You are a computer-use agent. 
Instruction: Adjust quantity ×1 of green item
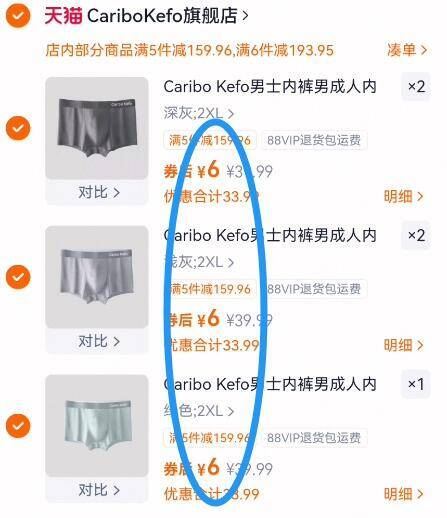416,384
